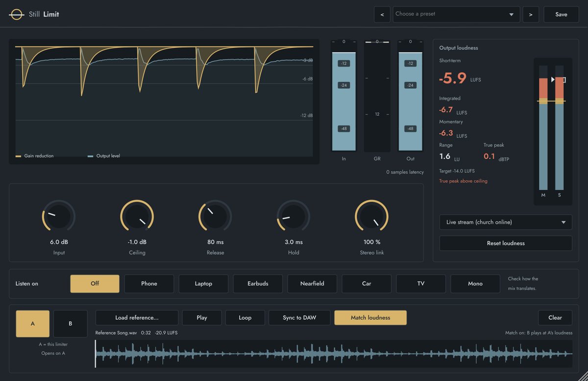Click the 6.0 dB input value
588x381 pixels.
tap(59, 242)
